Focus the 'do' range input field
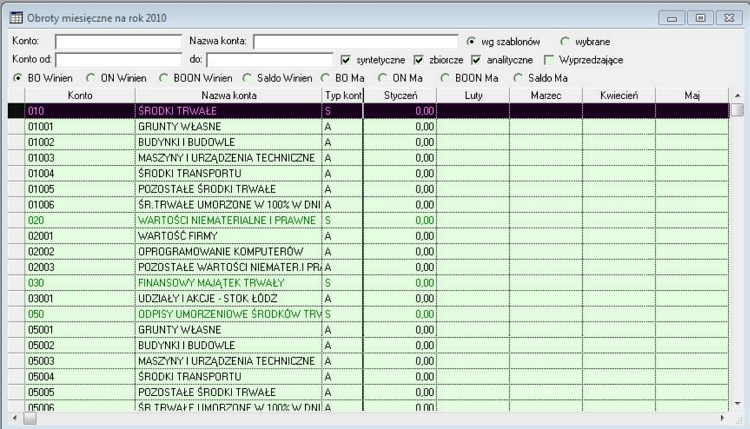 (x=270, y=60)
